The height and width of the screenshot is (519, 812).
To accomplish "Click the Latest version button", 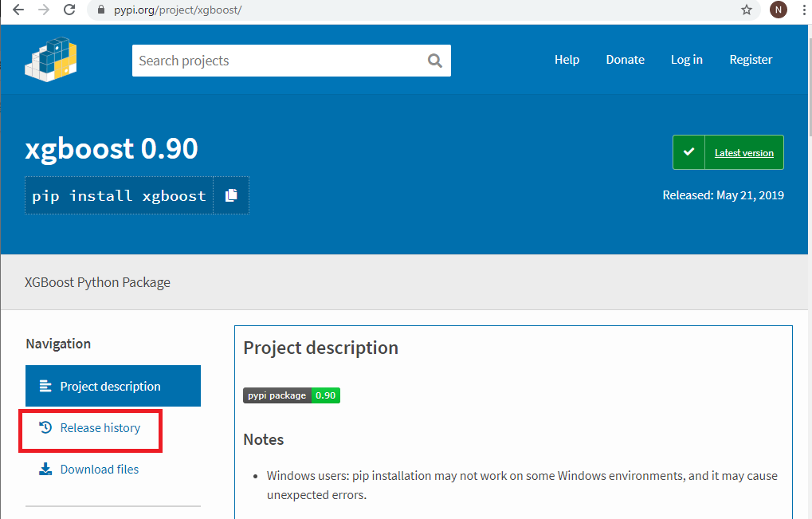I will coord(743,152).
